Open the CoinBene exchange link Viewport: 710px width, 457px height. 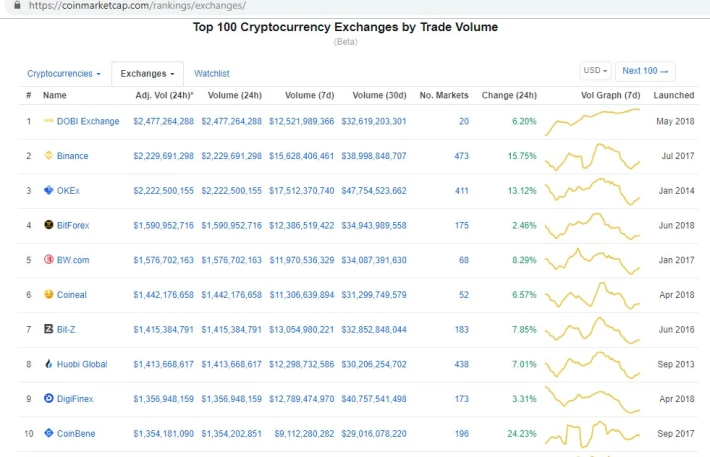coord(76,433)
